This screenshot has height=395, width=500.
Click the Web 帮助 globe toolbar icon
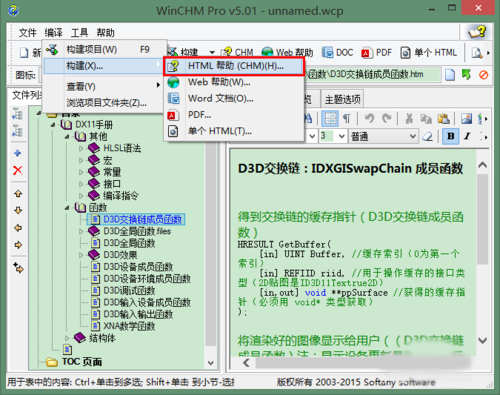[x=287, y=52]
